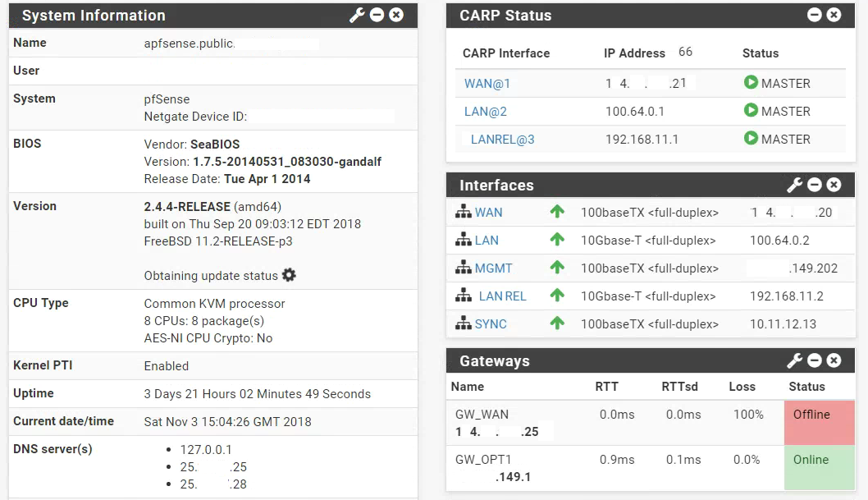
Task: Open Interfaces widget settings wrench
Action: tap(794, 185)
